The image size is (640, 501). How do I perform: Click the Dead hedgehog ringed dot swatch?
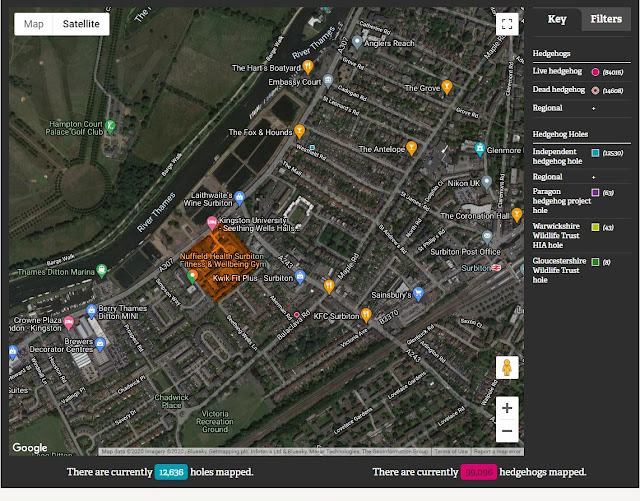[x=596, y=90]
